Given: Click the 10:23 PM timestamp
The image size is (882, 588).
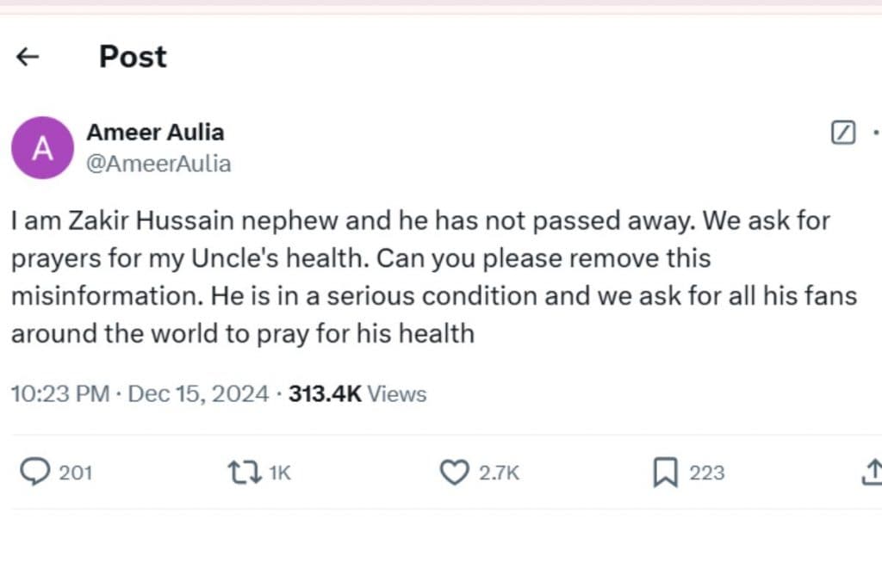Looking at the screenshot, I should (x=59, y=394).
